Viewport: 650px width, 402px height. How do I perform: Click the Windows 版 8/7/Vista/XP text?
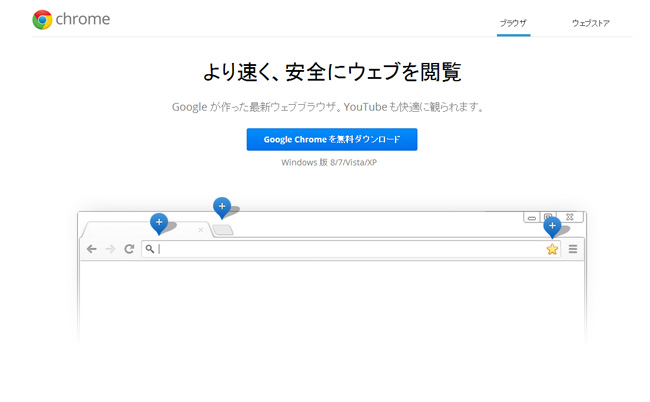pyautogui.click(x=329, y=162)
